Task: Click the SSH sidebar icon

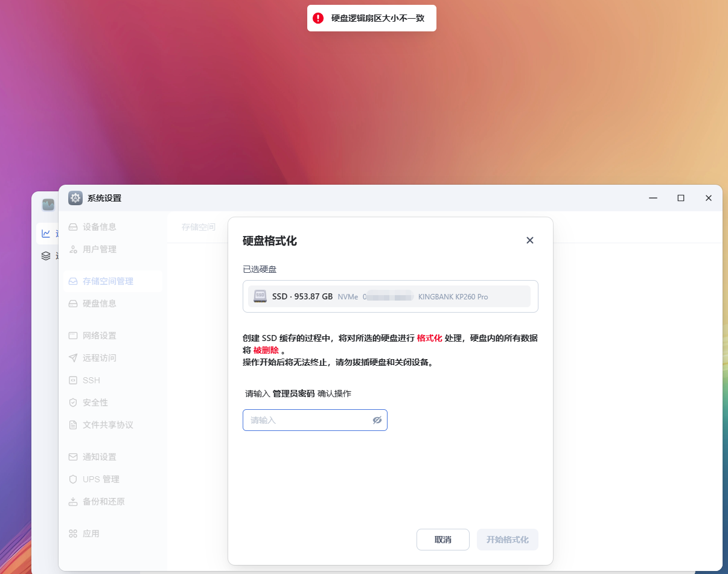Action: tap(73, 380)
